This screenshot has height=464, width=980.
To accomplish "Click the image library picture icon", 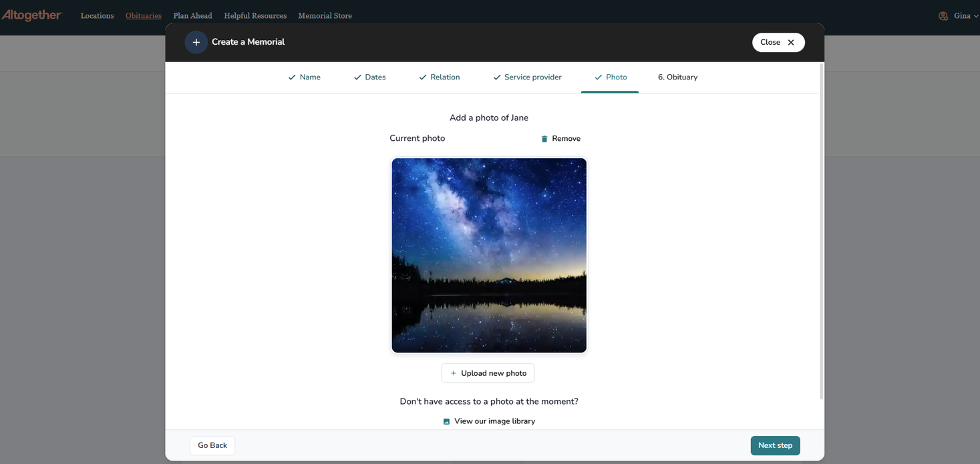I will [447, 421].
